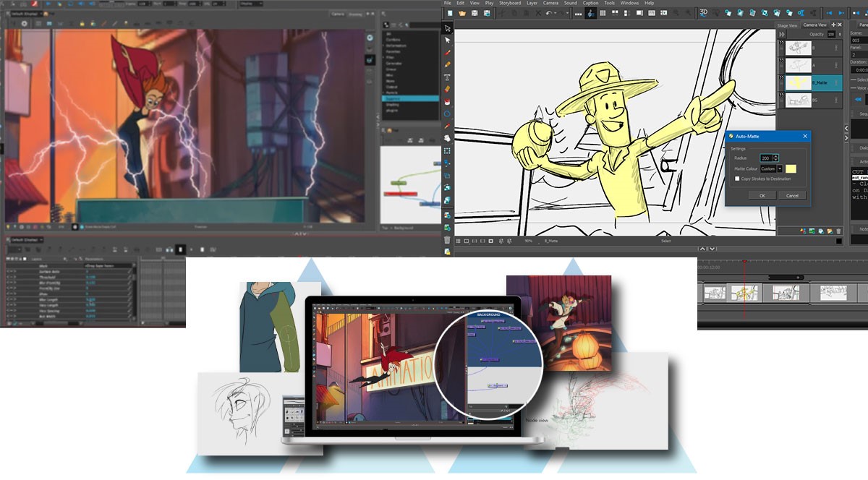The height and width of the screenshot is (480, 868).
Task: Click the grid icon in Storyboard toolbar
Action: pos(603,13)
